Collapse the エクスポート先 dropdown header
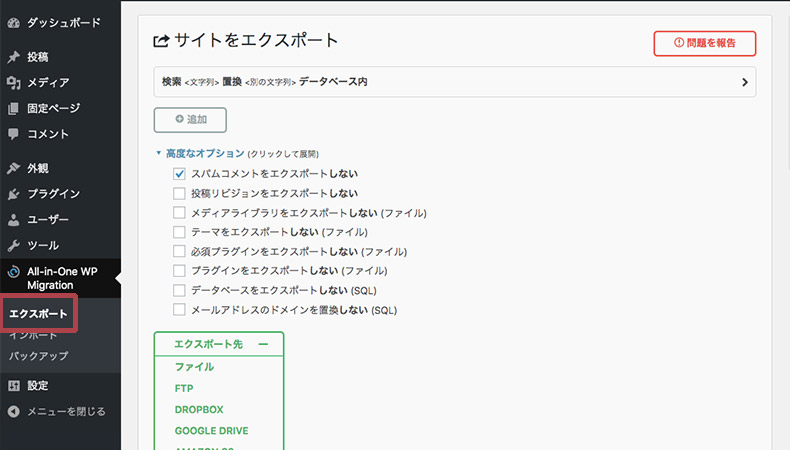The width and height of the screenshot is (790, 450). click(x=219, y=344)
